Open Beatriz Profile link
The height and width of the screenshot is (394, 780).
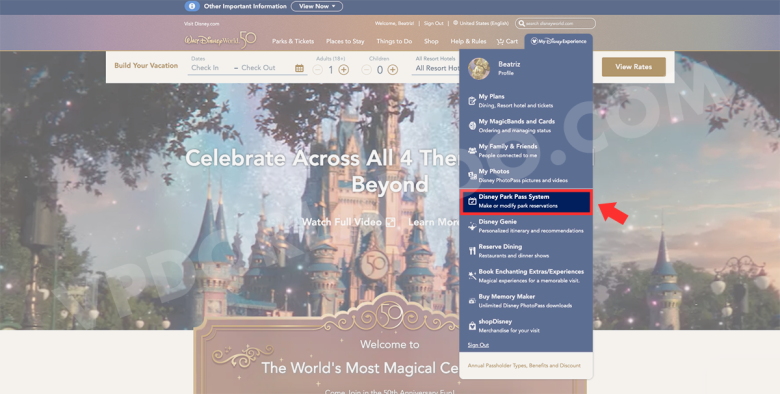pyautogui.click(x=509, y=68)
